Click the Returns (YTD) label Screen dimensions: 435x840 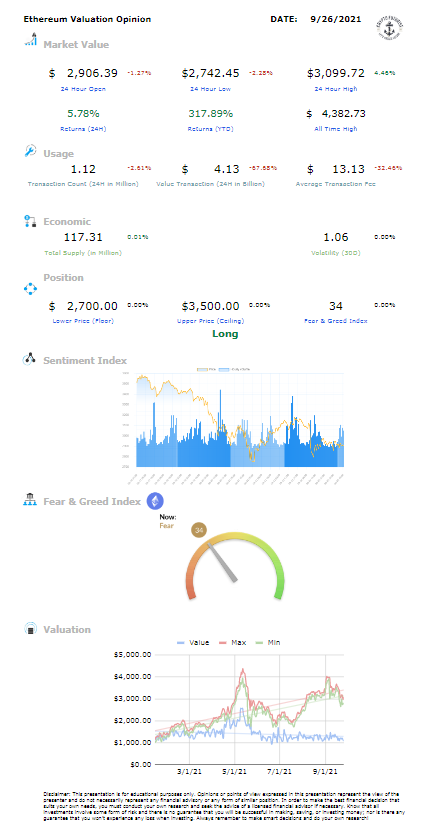coord(210,129)
